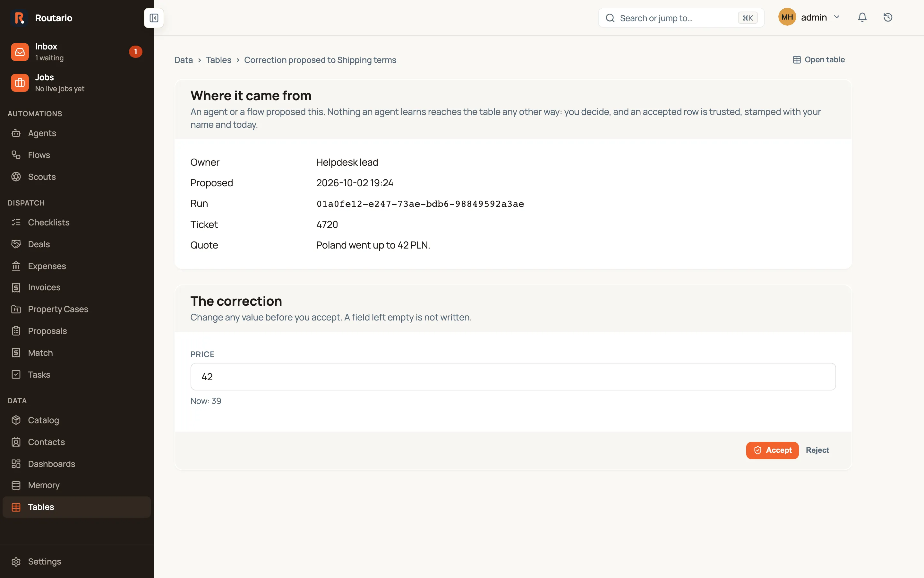Click the Routario logo
Image resolution: width=924 pixels, height=578 pixels.
tap(19, 18)
